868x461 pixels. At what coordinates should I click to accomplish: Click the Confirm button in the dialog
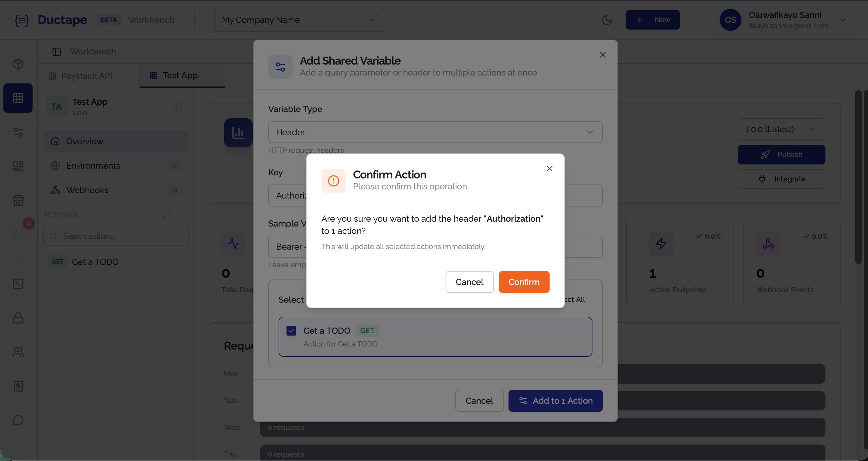[524, 282]
